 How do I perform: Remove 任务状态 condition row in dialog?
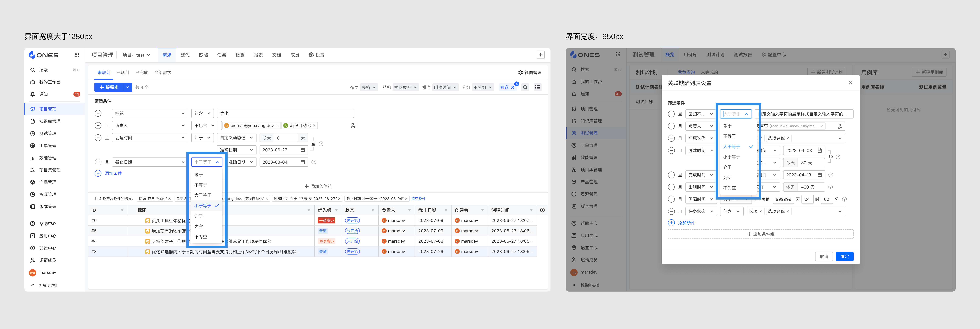pyautogui.click(x=671, y=211)
